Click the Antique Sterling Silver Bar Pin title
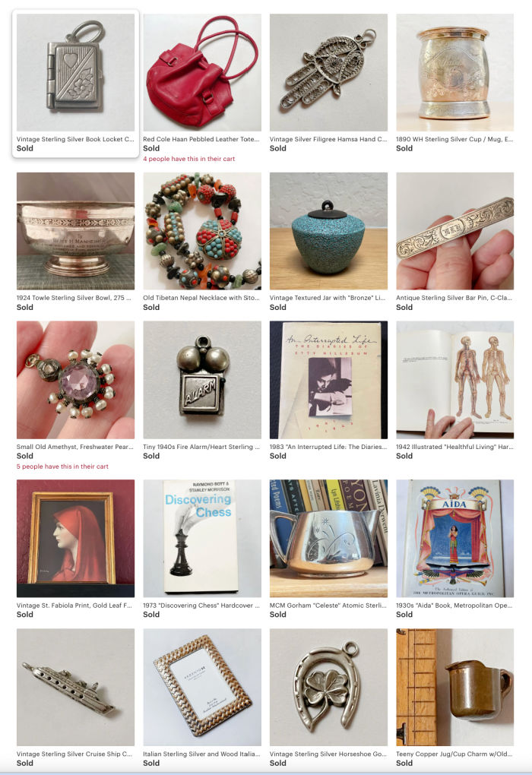Screen dimensions: 532x775 click(454, 298)
